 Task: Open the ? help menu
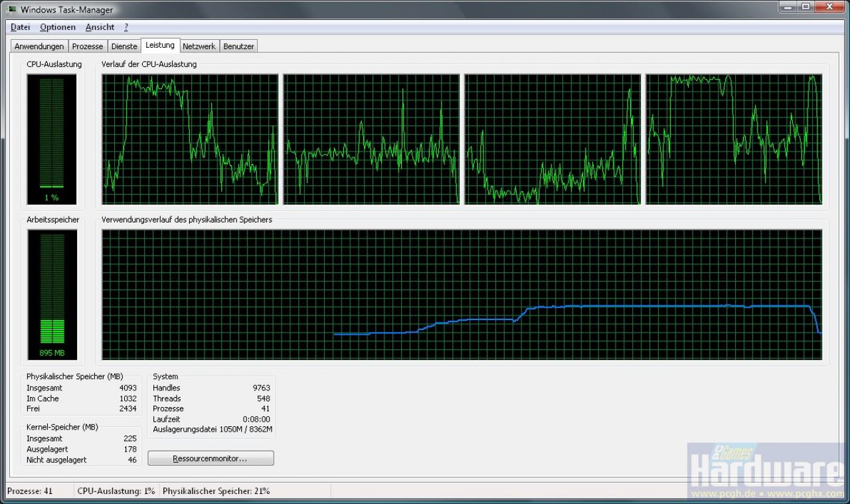(x=126, y=27)
